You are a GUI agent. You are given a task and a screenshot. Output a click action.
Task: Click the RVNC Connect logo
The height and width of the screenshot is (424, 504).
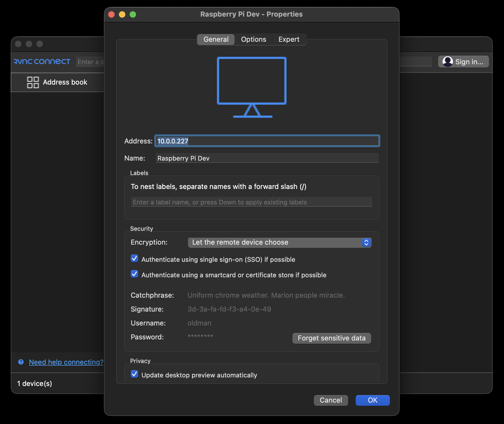point(42,62)
